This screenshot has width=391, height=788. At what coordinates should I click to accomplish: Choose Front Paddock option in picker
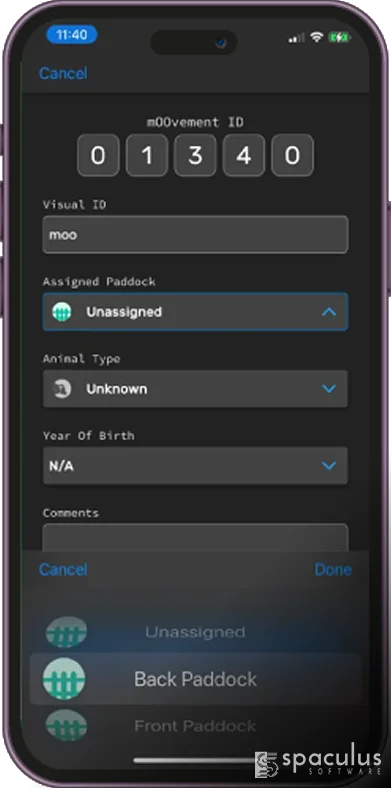pos(195,726)
